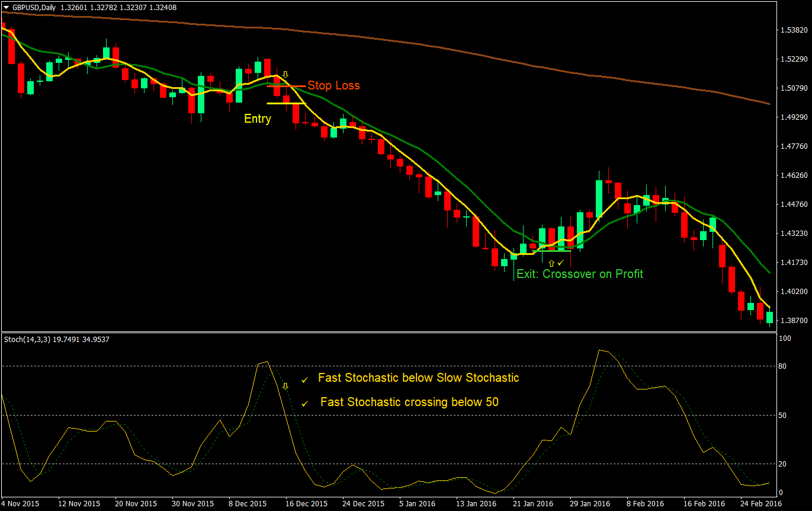The image size is (812, 511).
Task: Click the checkmark before Fast Stochastic crossing below 50
Action: coord(306,402)
